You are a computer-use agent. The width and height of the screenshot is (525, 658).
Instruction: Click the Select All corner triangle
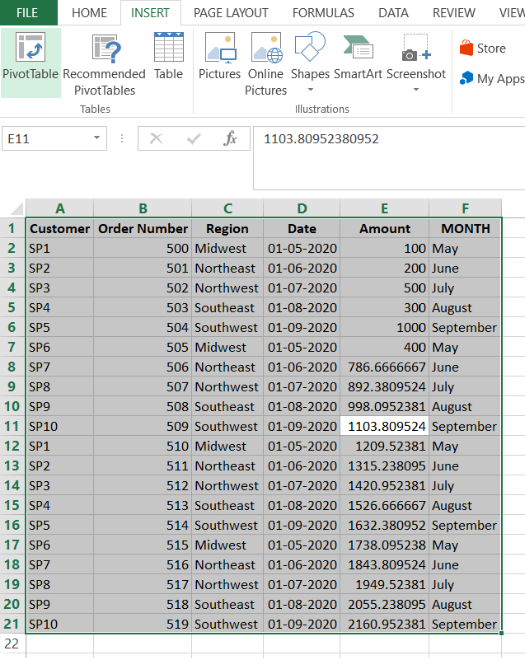click(17, 209)
